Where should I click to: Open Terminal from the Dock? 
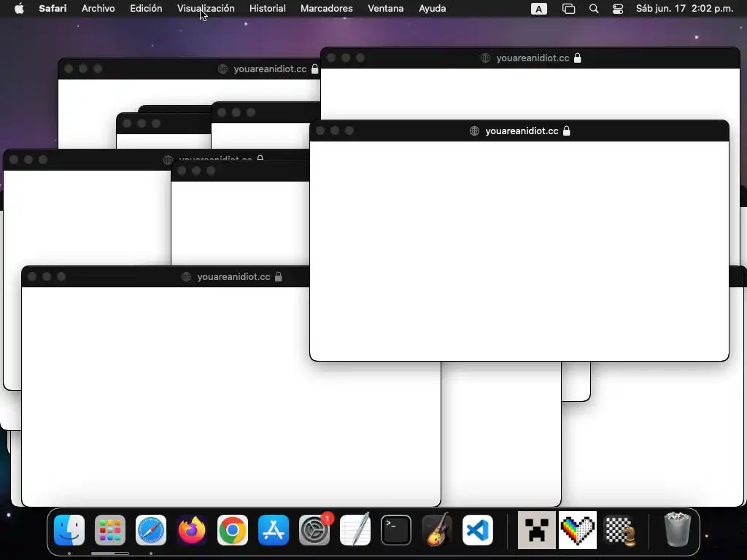pyautogui.click(x=396, y=530)
